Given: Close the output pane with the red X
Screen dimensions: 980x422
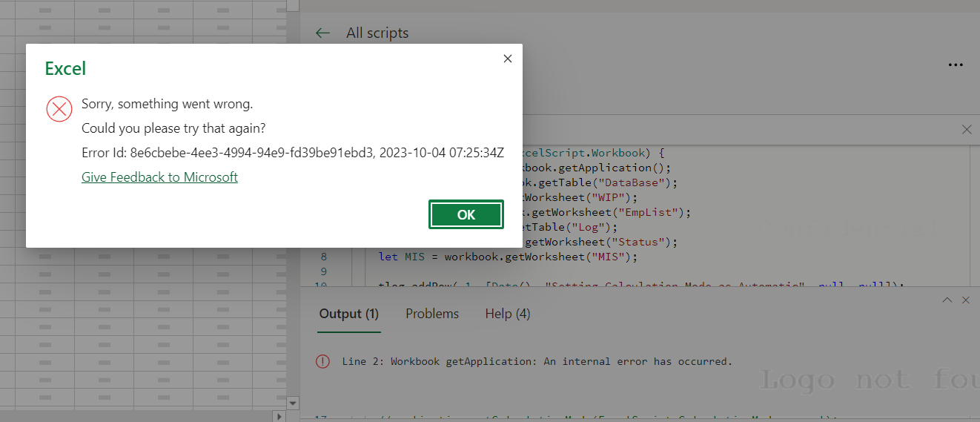Looking at the screenshot, I should coord(966,300).
